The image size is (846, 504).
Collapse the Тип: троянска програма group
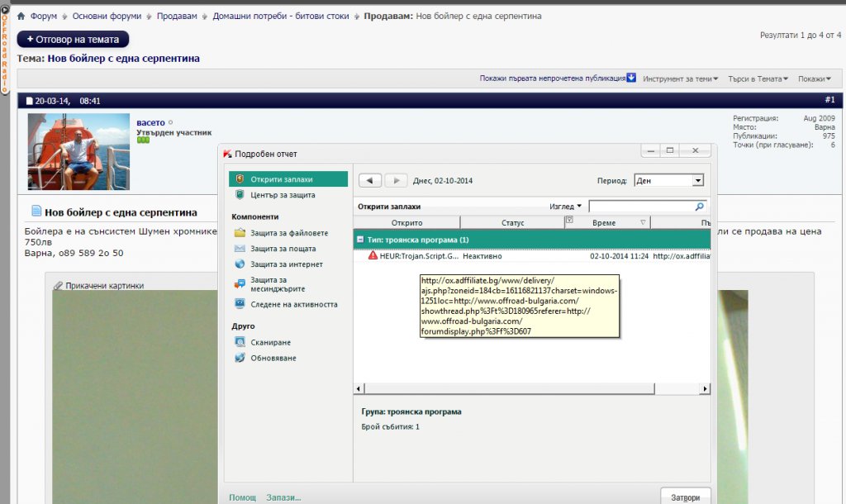360,240
